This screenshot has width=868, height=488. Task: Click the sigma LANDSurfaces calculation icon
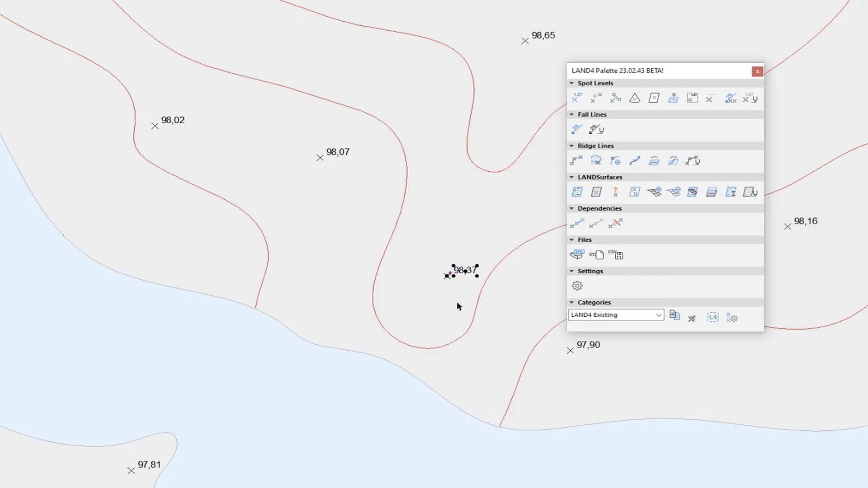731,192
